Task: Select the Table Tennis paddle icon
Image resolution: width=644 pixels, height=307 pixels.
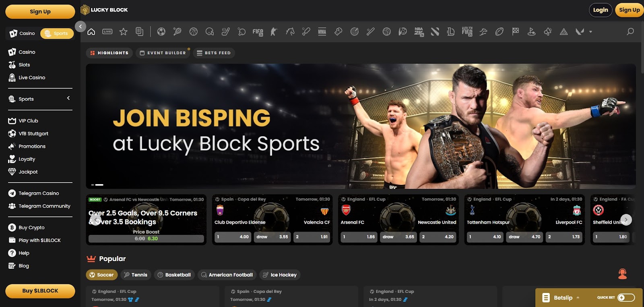Action: (x=242, y=31)
